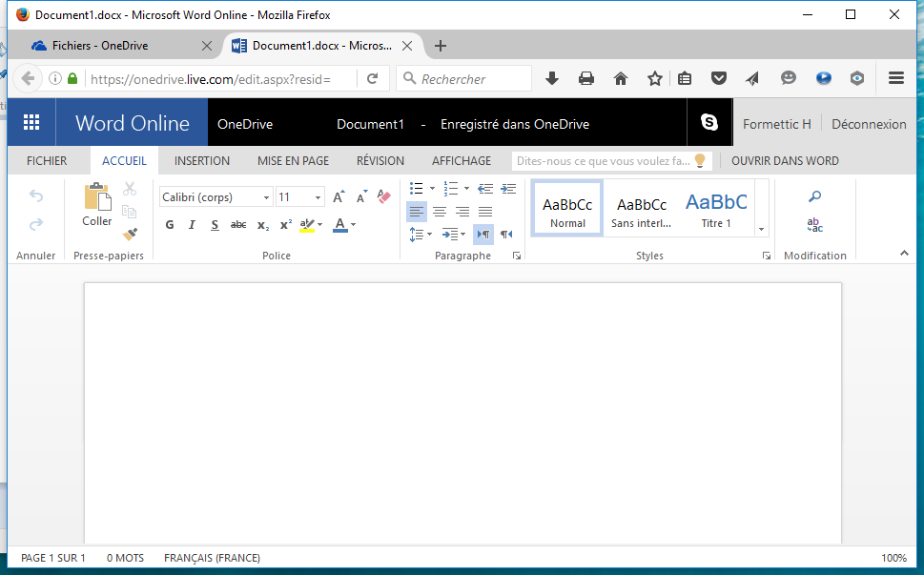Open the Skype icon in the header
The width and height of the screenshot is (924, 575).
[x=709, y=123]
